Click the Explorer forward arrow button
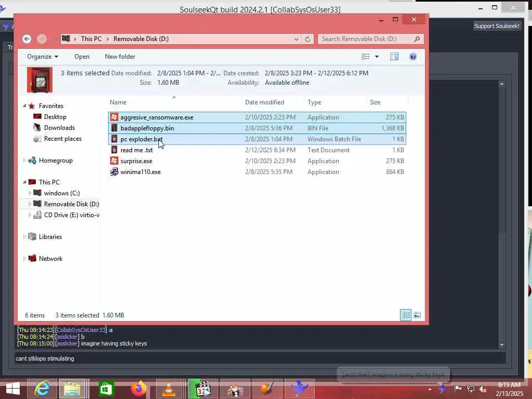 (x=42, y=39)
